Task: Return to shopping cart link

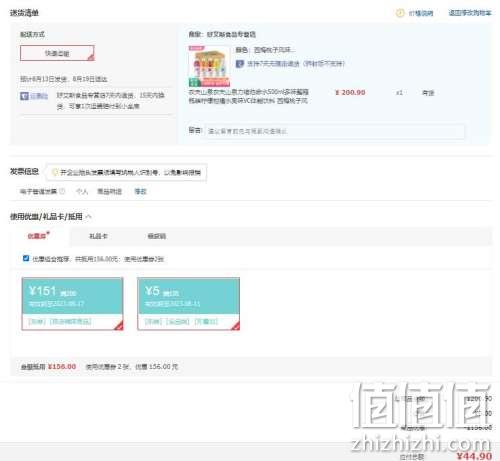Action: [x=470, y=13]
